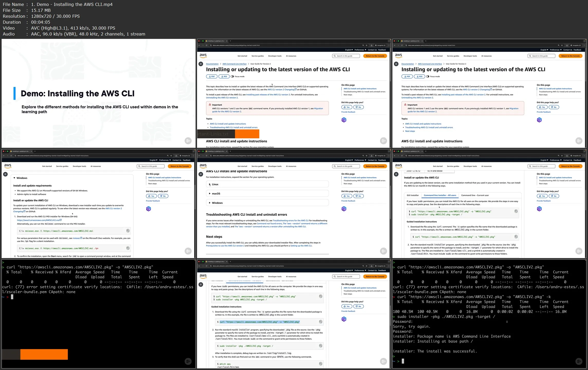Click Incognito indicator in Next-steps-topic thumbnail
The width and height of the screenshot is (588, 370).
point(576,45)
